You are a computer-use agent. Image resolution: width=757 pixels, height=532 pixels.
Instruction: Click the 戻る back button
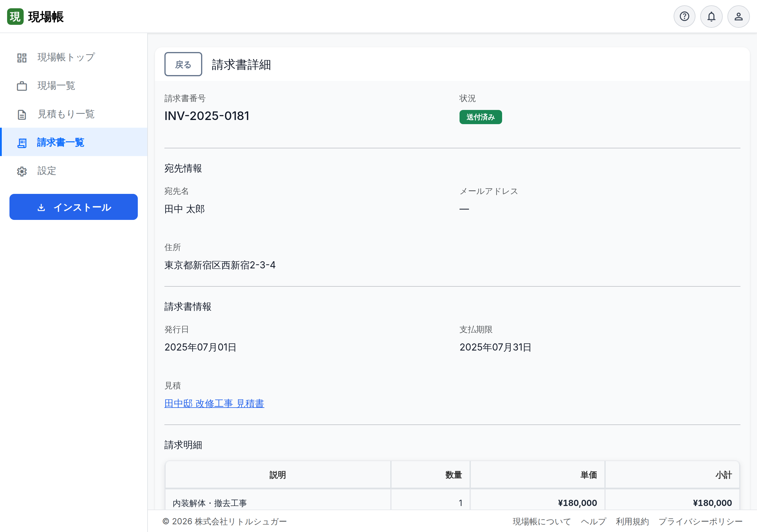[183, 64]
